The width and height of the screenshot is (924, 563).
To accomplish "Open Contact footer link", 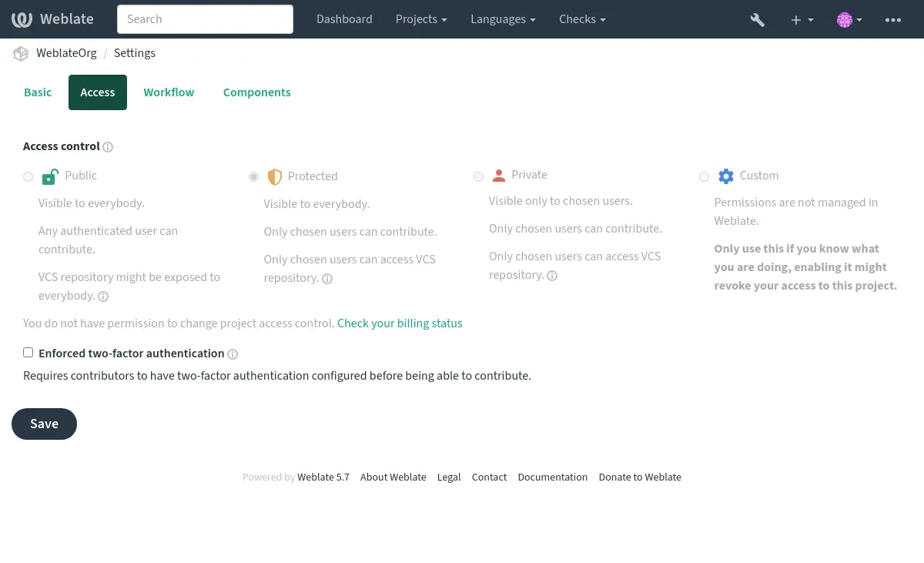I will click(x=490, y=478).
